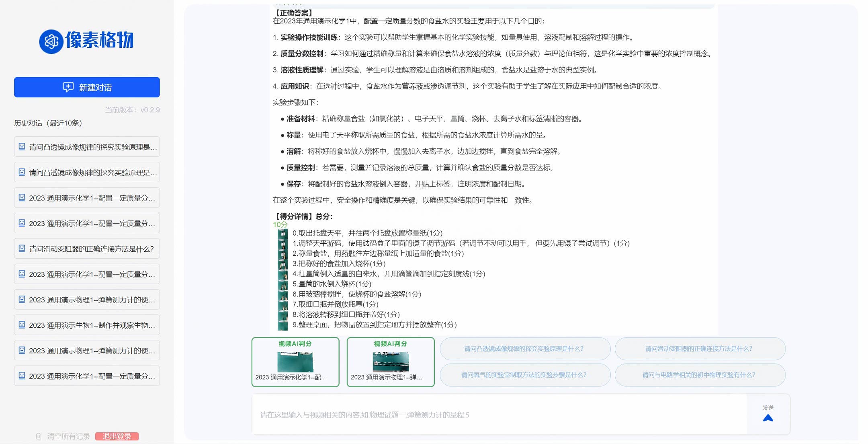Click the 像素格物 logo icon

coord(51,41)
